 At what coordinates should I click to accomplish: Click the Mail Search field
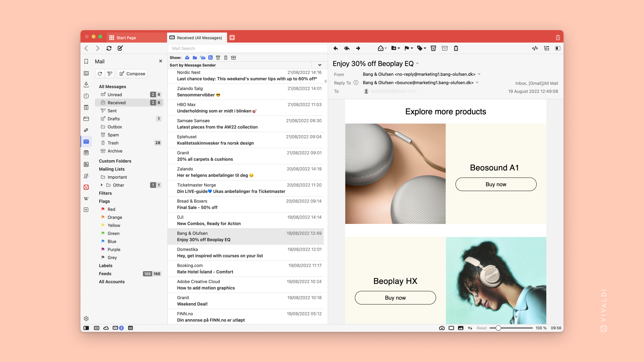click(x=248, y=48)
